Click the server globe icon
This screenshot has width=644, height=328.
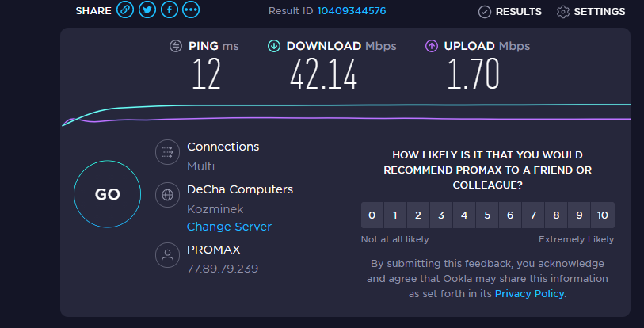(167, 195)
